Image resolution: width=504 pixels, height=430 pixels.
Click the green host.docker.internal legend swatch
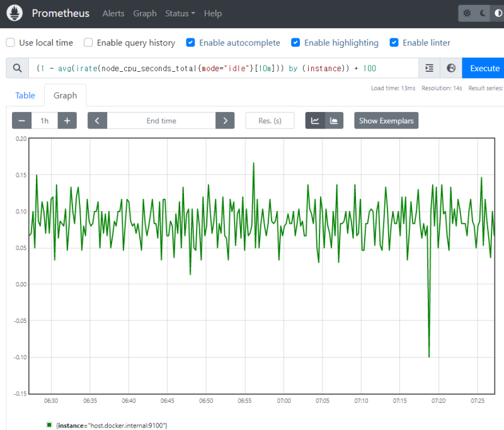tap(49, 425)
